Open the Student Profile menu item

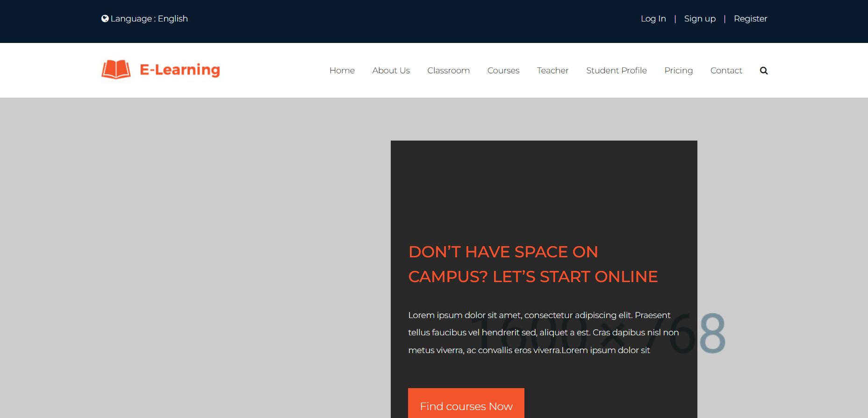tap(617, 71)
